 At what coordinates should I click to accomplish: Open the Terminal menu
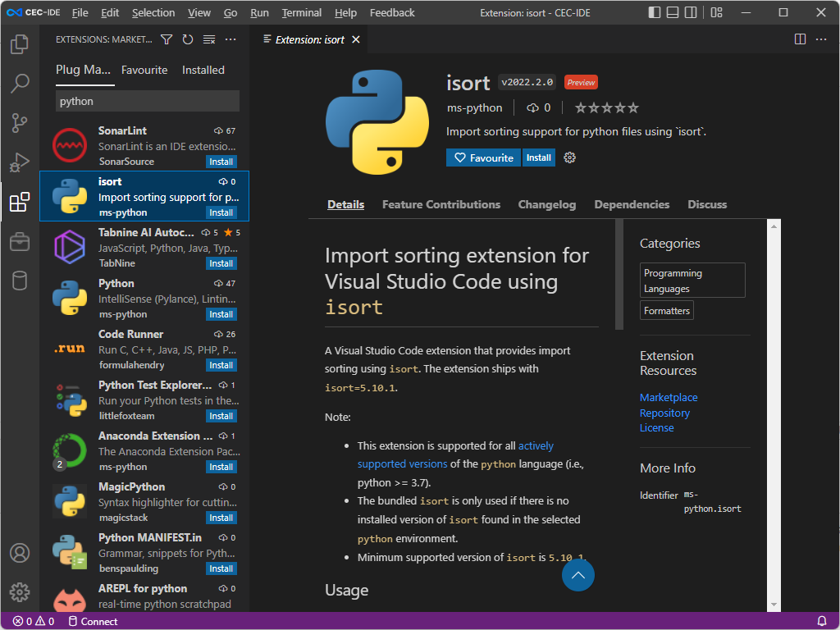[x=301, y=12]
